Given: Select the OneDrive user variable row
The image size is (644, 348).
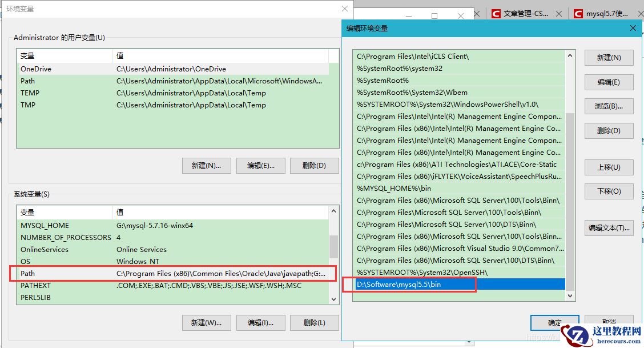Looking at the screenshot, I should pyautogui.click(x=173, y=69).
